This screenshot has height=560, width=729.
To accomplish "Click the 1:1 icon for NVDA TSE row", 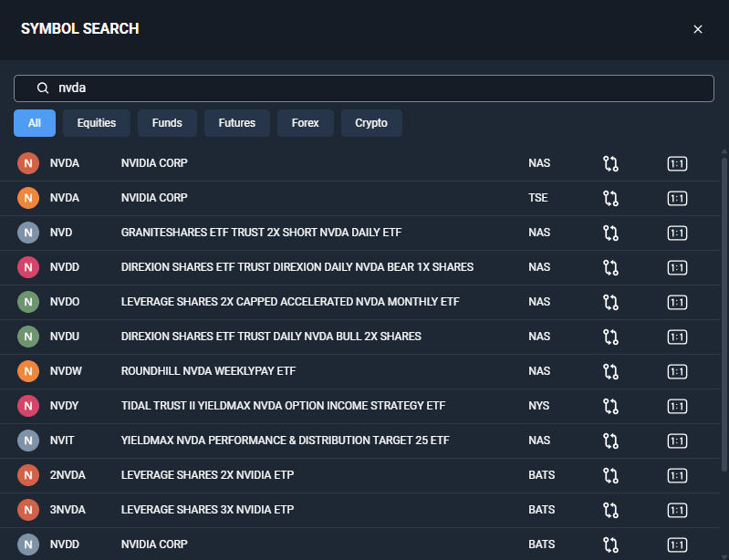I will (x=677, y=199).
